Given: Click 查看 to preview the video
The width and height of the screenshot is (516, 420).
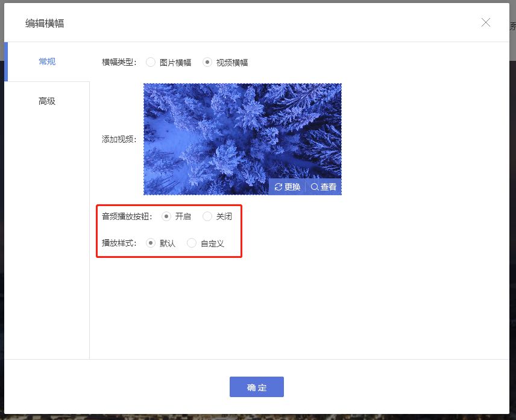Looking at the screenshot, I should 324,187.
